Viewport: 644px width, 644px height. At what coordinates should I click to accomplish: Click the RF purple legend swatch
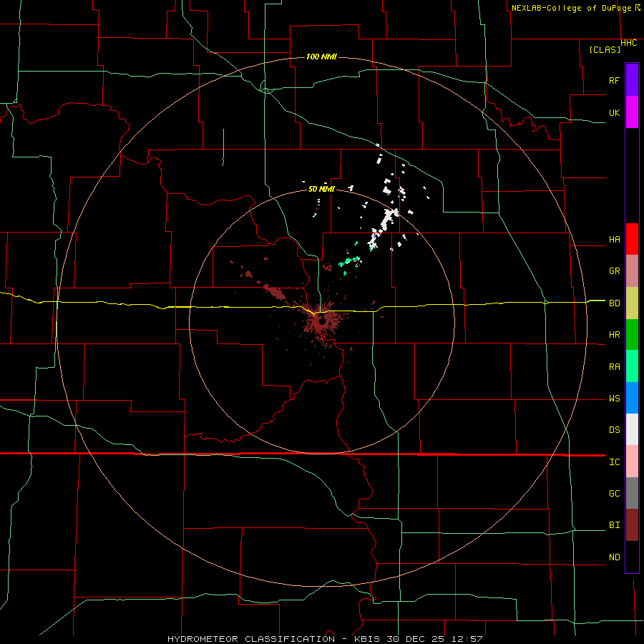632,80
